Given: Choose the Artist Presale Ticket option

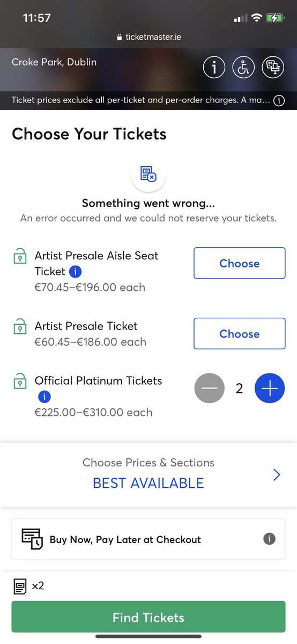Looking at the screenshot, I should 239,333.
